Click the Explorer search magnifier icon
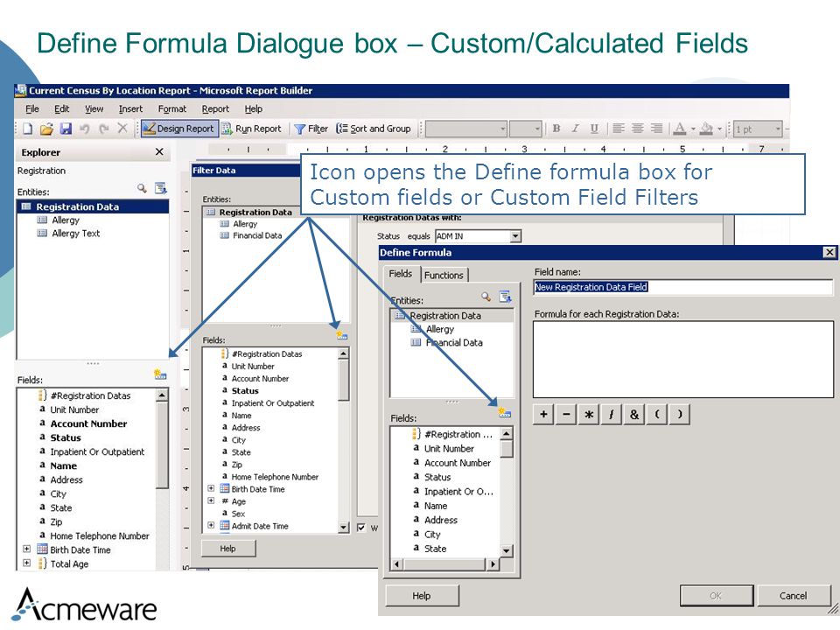 pyautogui.click(x=142, y=188)
